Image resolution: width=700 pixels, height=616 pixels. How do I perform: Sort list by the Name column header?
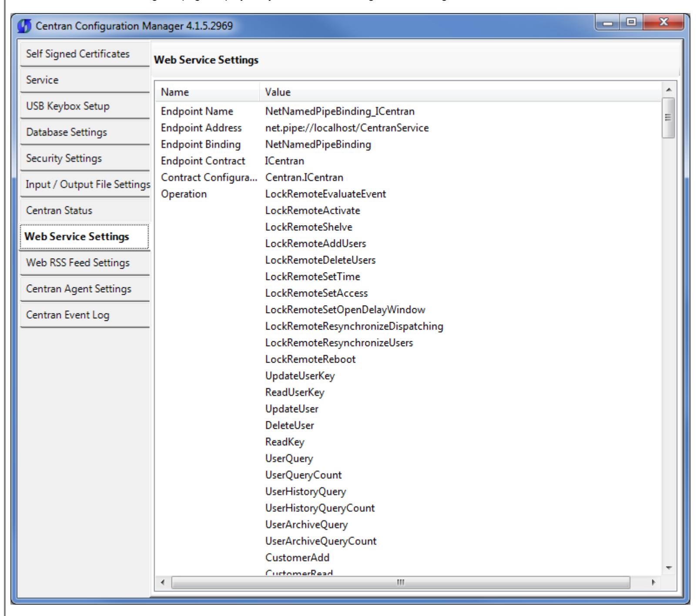point(208,92)
